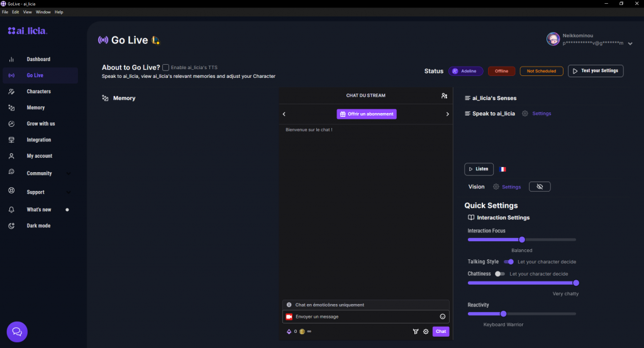The image size is (644, 348).
Task: Click the chat users list icon
Action: (x=444, y=96)
